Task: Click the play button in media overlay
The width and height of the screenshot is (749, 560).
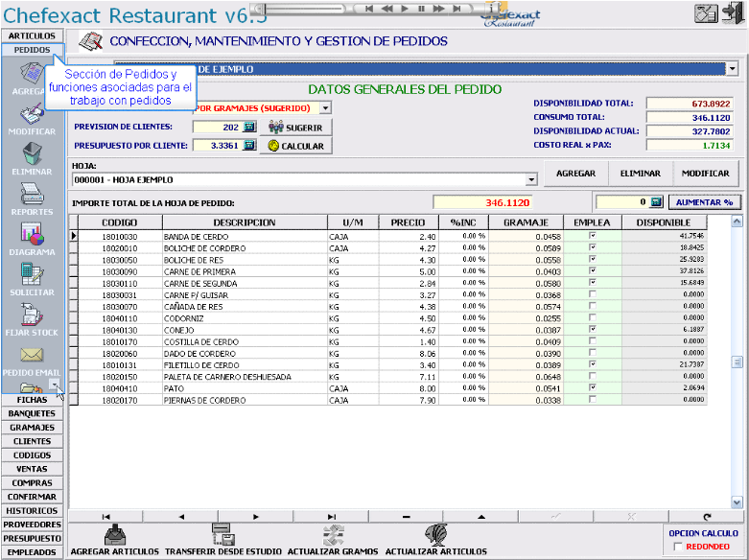Action: (x=405, y=9)
